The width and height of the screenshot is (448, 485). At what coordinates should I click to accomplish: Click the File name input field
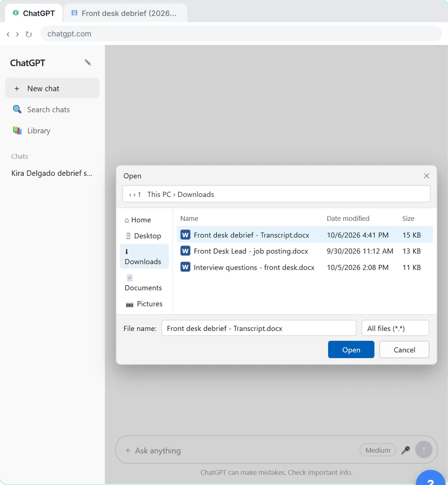point(259,328)
